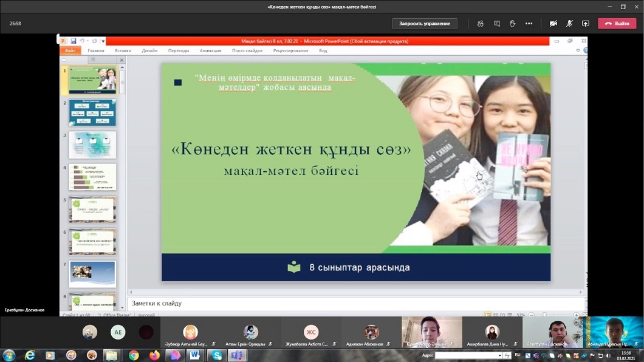Open Google Chrome from the taskbar
644x362 pixels.
pos(134,355)
